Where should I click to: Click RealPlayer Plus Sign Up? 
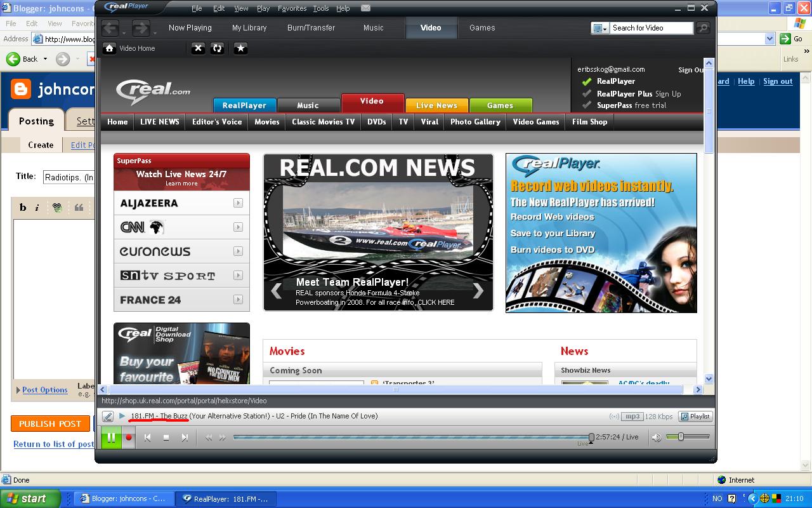pos(668,94)
